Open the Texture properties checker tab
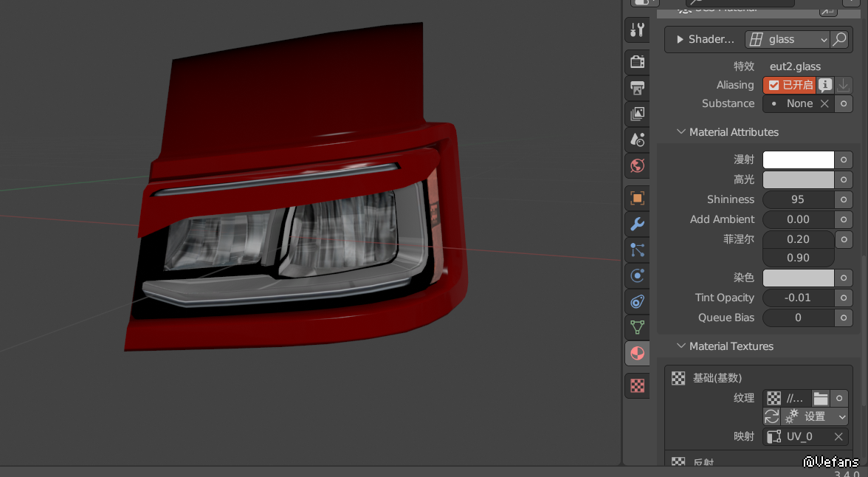The height and width of the screenshot is (477, 868). pyautogui.click(x=637, y=385)
